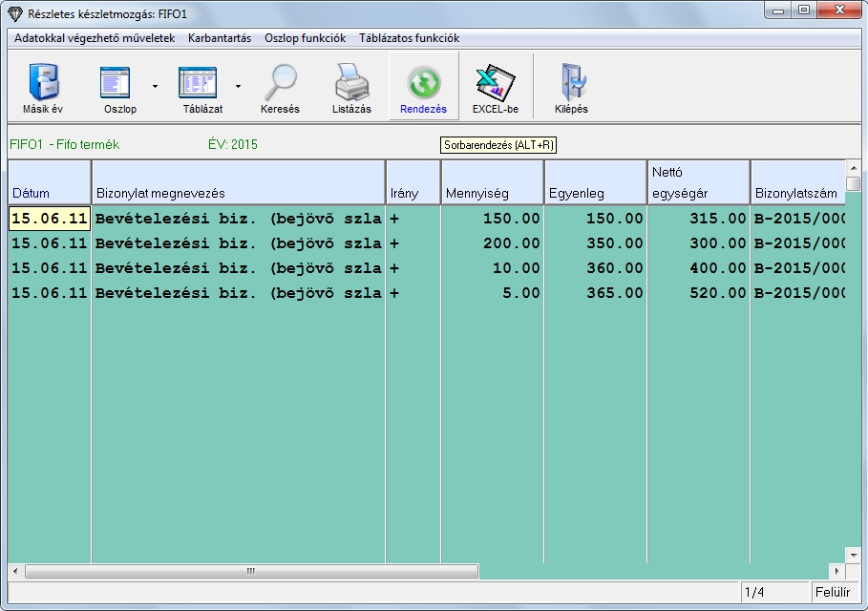Open the Táblázatos funkciók menu
Viewport: 868px width, 611px height.
409,39
